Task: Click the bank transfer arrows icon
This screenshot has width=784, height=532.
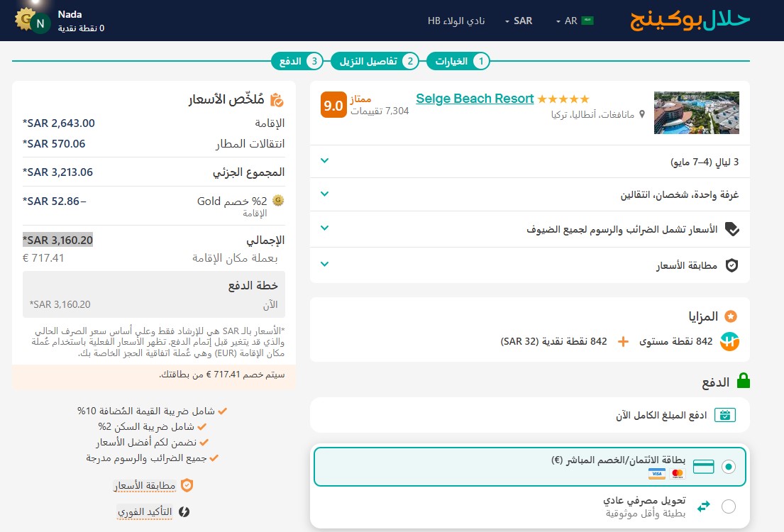Action: pos(704,506)
